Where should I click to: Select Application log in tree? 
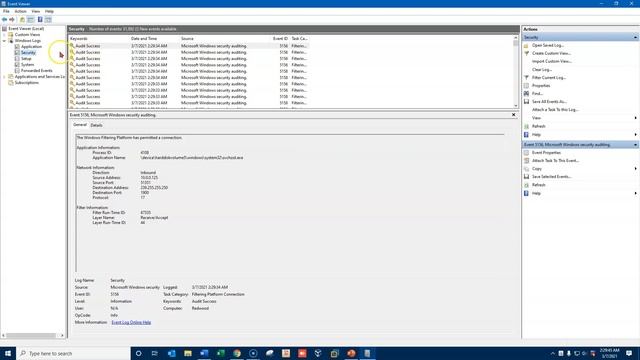pos(31,47)
